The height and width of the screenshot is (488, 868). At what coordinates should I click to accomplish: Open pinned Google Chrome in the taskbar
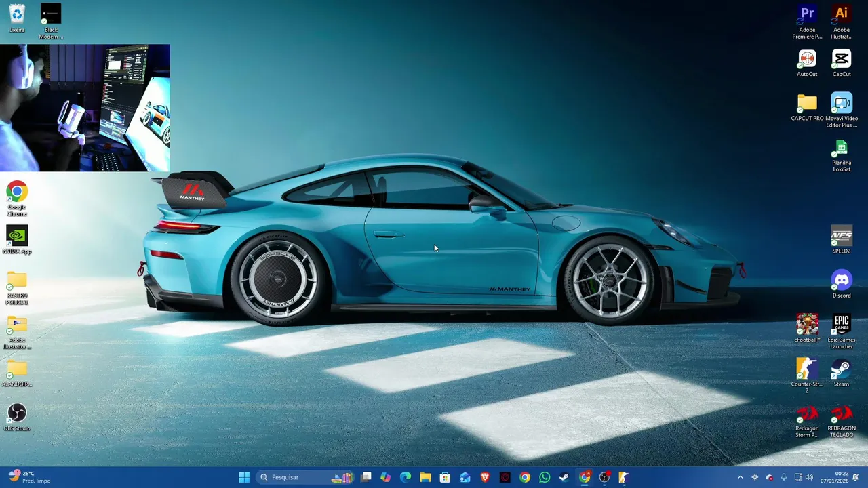525,477
